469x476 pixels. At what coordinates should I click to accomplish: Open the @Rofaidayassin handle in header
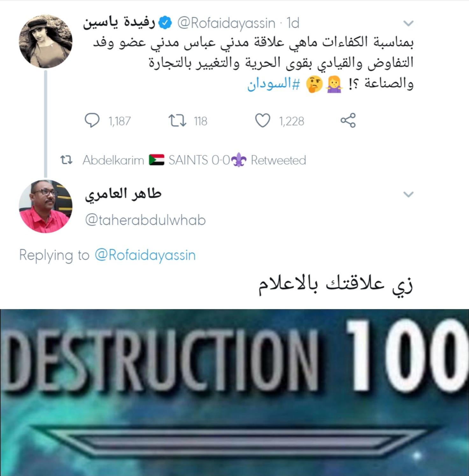226,23
